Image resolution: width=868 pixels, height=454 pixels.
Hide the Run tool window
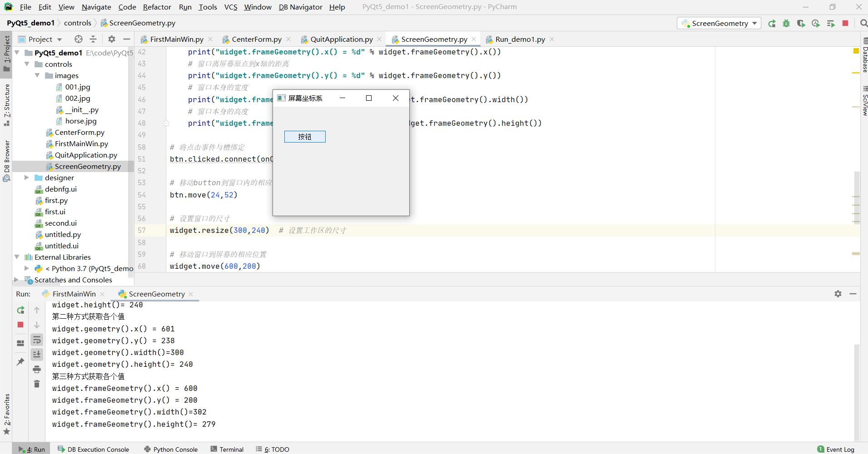click(853, 294)
